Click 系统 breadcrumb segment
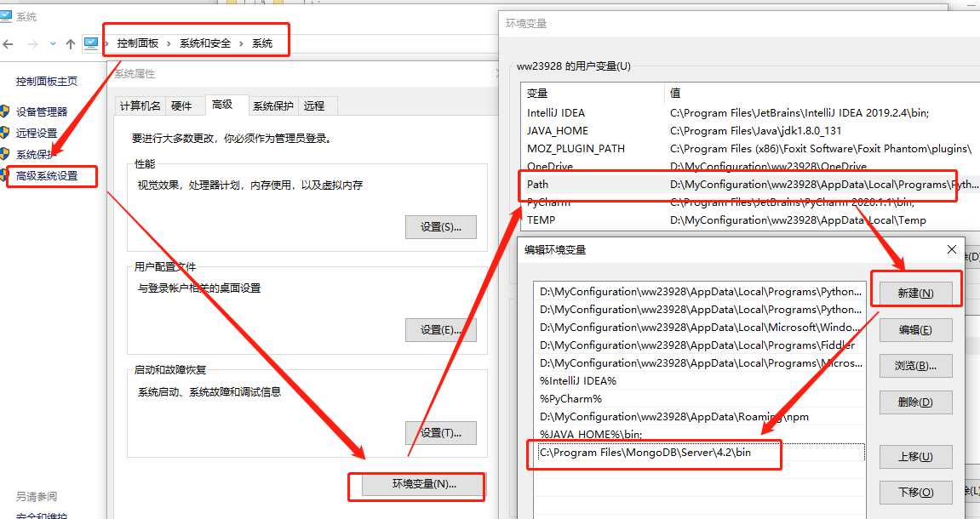The image size is (980, 519). 262,43
